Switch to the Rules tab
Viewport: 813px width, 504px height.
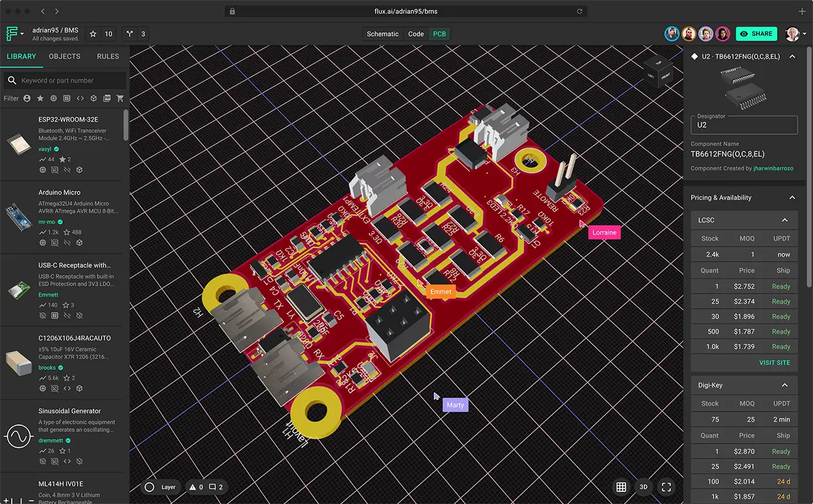pos(107,56)
